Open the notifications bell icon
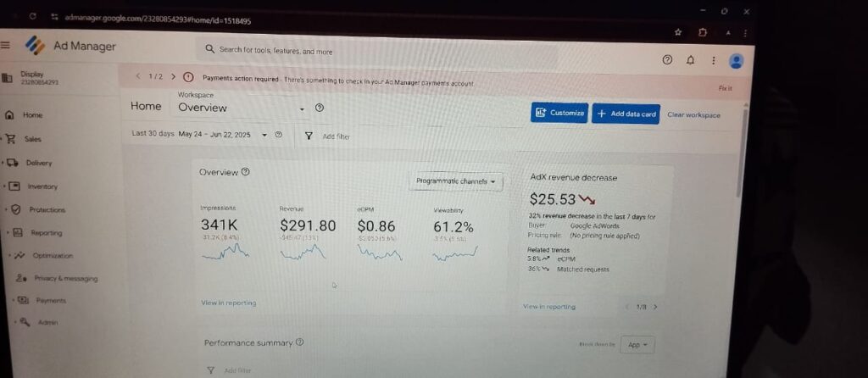This screenshot has height=378, width=868. pos(690,60)
